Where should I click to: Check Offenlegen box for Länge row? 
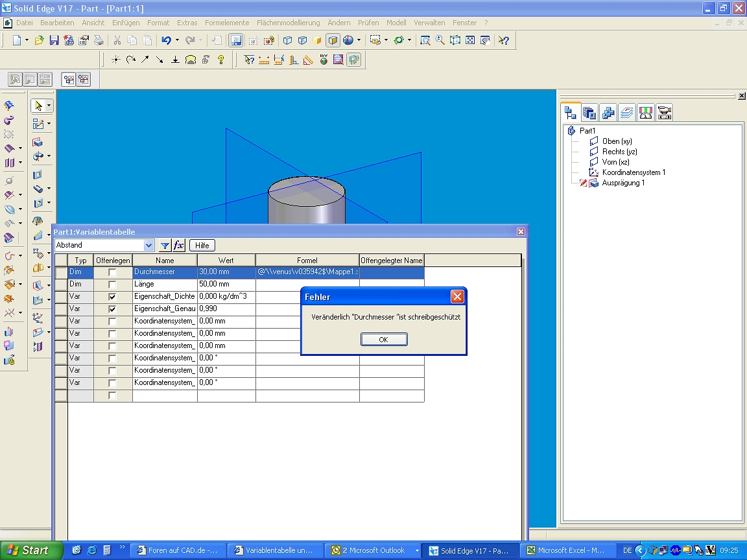112,285
